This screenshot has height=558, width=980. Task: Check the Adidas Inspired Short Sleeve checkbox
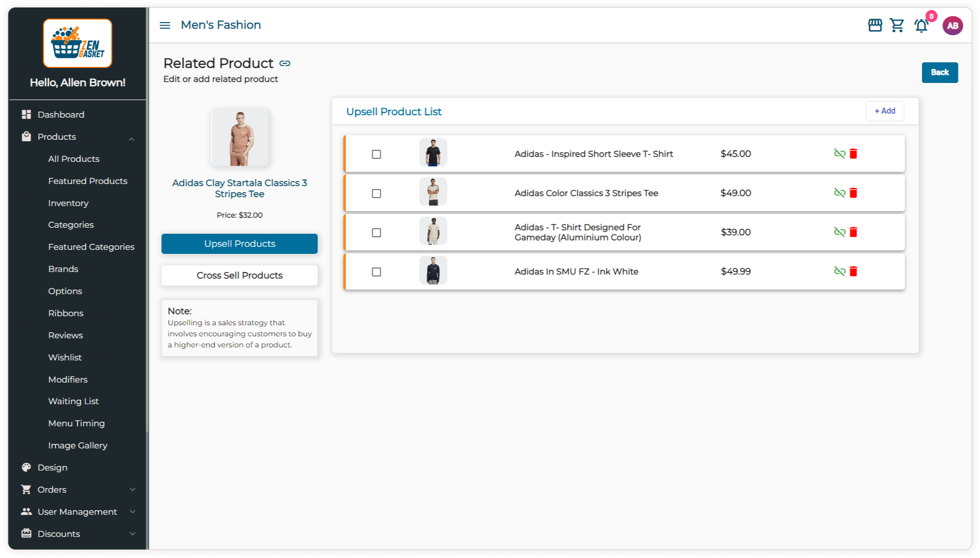[x=376, y=154]
